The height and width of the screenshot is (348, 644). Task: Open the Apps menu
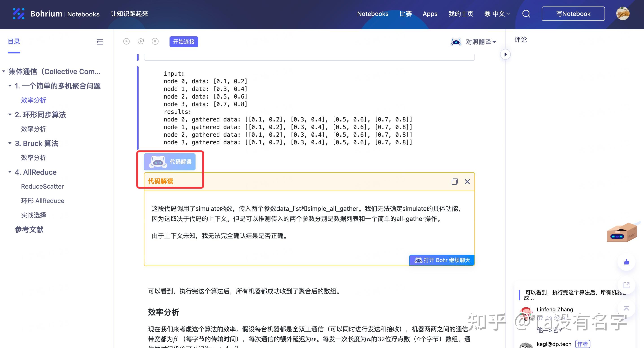coord(430,14)
